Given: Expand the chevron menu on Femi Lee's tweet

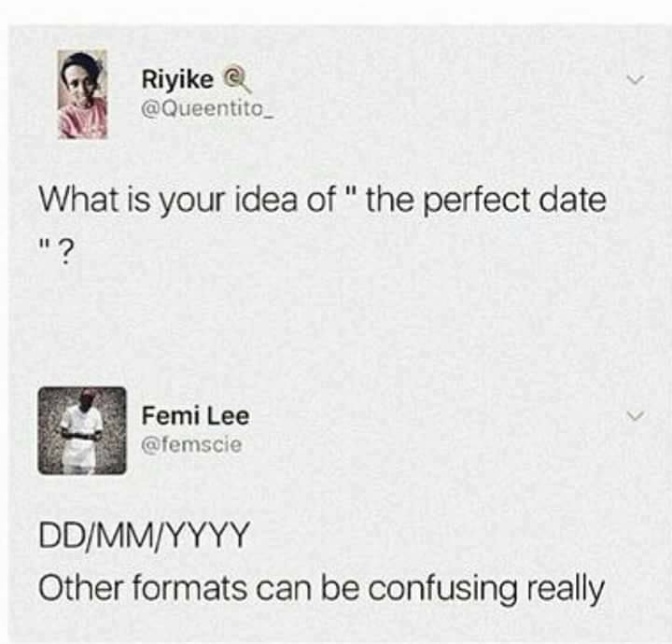Looking at the screenshot, I should (637, 414).
